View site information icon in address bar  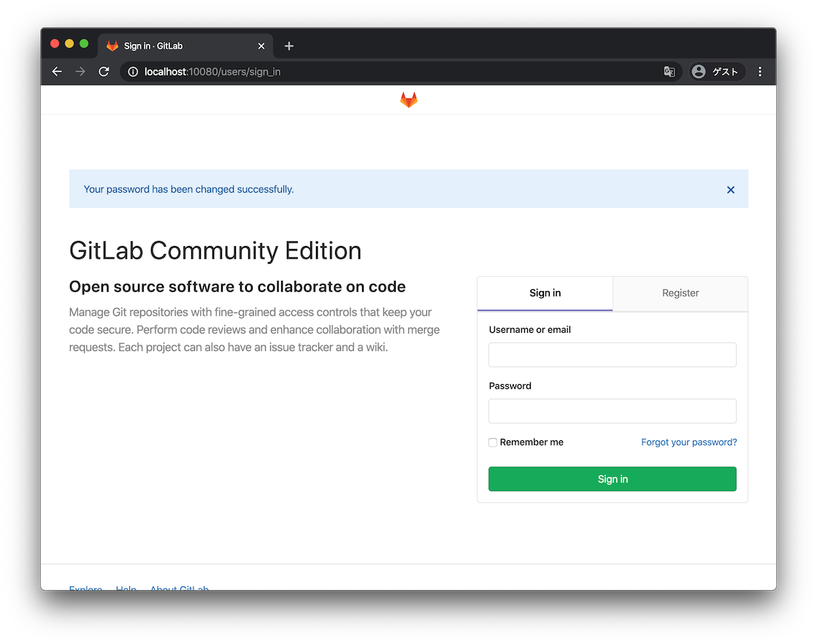click(x=133, y=72)
